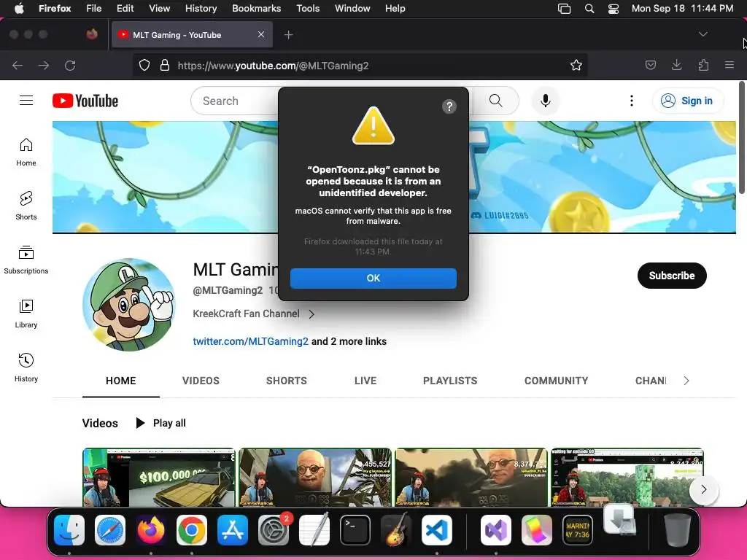Image resolution: width=747 pixels, height=560 pixels.
Task: Open Control Center in the menu bar
Action: point(613,9)
